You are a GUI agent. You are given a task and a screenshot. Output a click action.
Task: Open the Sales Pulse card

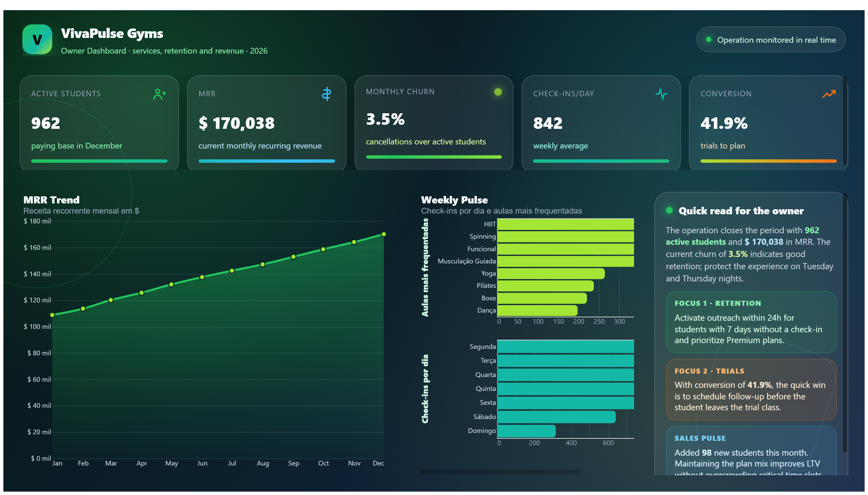tap(751, 451)
